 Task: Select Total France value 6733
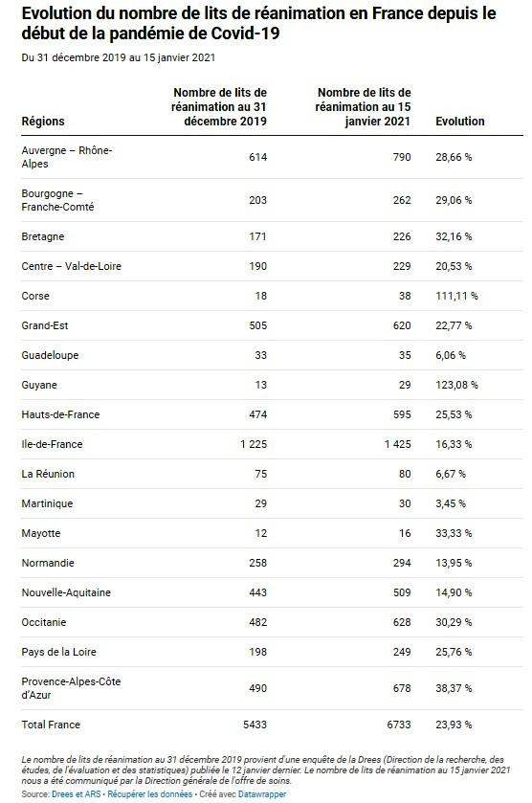click(399, 725)
